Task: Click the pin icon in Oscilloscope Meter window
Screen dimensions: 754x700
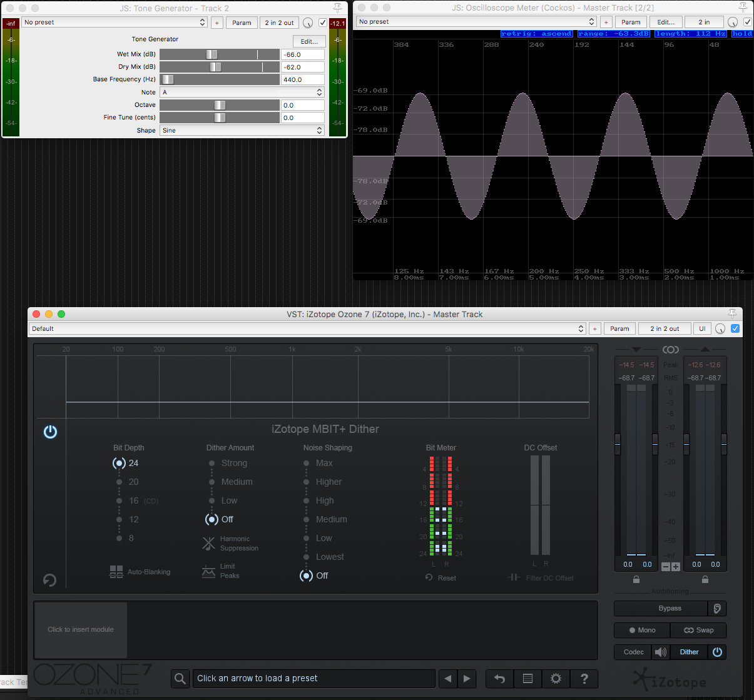Action: [743, 8]
